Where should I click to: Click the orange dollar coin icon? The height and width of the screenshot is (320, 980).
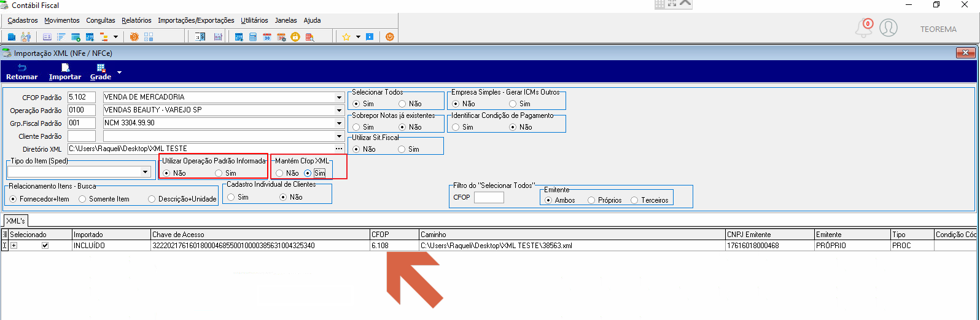click(134, 37)
